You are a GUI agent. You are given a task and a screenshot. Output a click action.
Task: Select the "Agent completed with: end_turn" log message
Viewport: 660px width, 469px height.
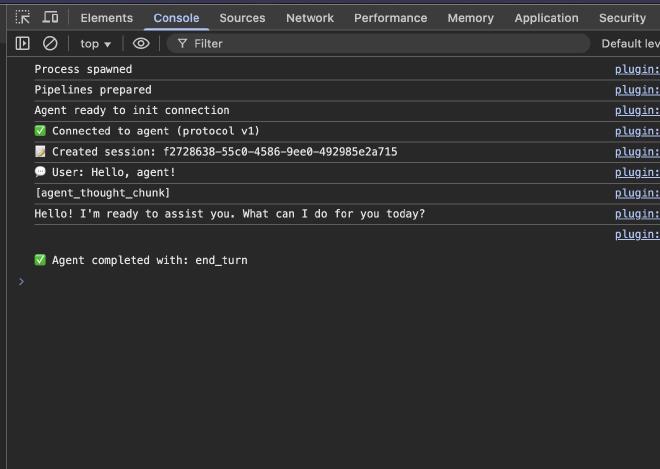pyautogui.click(x=149, y=260)
